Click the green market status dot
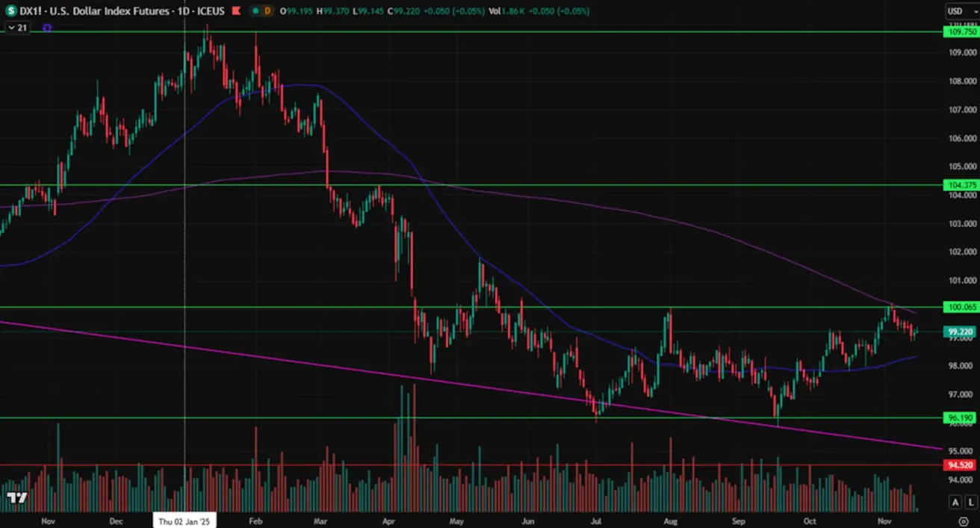Viewport: 980px width, 528px height. [255, 11]
